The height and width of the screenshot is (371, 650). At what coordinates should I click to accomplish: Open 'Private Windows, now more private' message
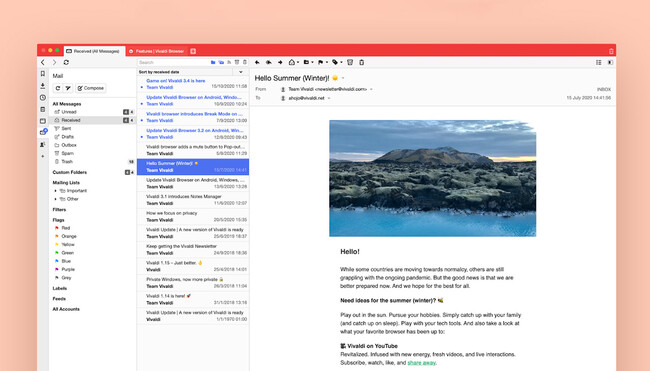(x=193, y=283)
